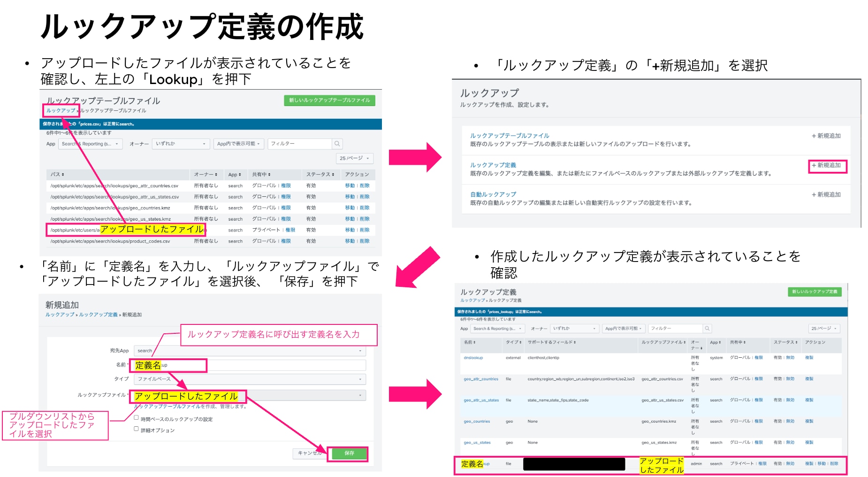The width and height of the screenshot is (868, 477).
Task: Click the filter search magnifier in lookup definitions list
Action: (x=707, y=329)
